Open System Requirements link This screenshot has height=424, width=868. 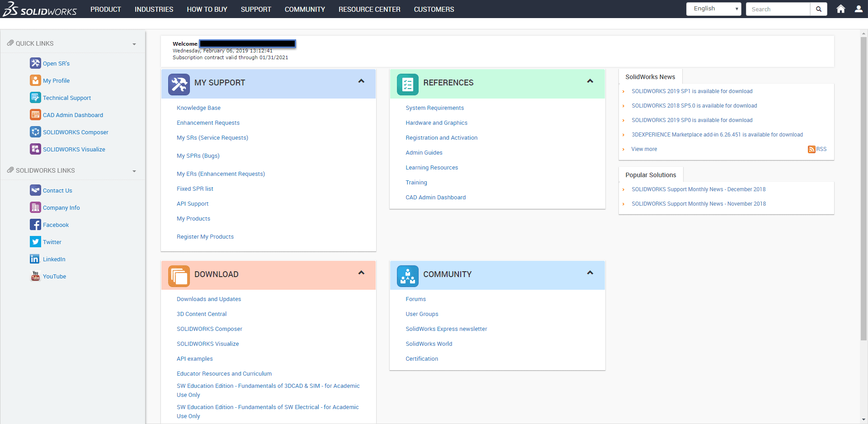tap(434, 108)
